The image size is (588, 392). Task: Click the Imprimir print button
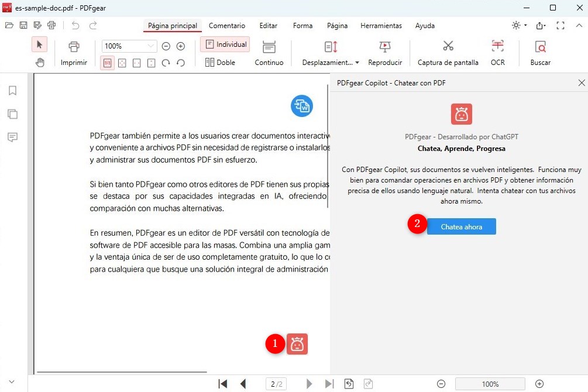pyautogui.click(x=74, y=53)
